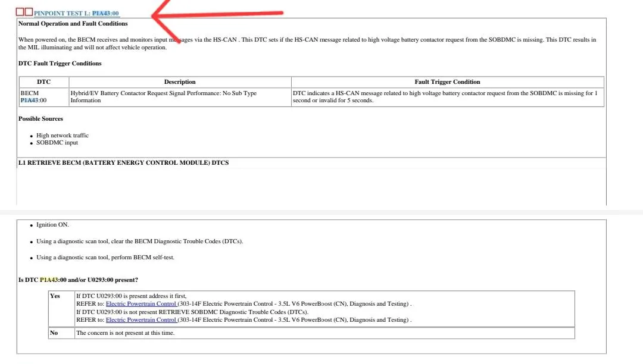Click the L1 RETRIEVE BECM DTCS section header
Image resolution: width=643 pixels, height=364 pixels.
123,162
